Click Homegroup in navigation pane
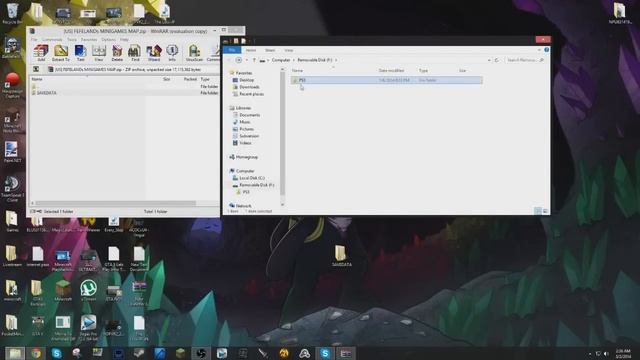The width and height of the screenshot is (640, 360). pyautogui.click(x=247, y=157)
